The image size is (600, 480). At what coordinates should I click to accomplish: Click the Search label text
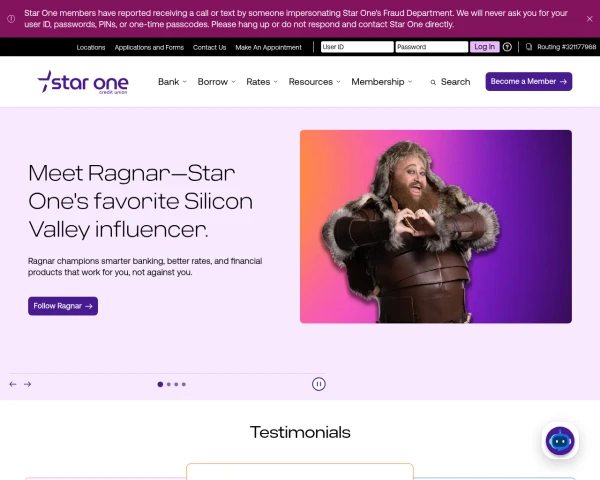pyautogui.click(x=455, y=82)
